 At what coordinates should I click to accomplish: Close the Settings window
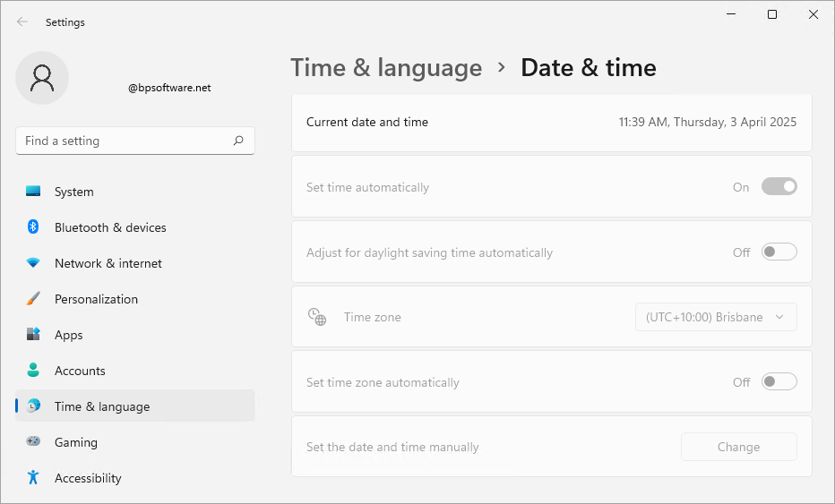813,14
